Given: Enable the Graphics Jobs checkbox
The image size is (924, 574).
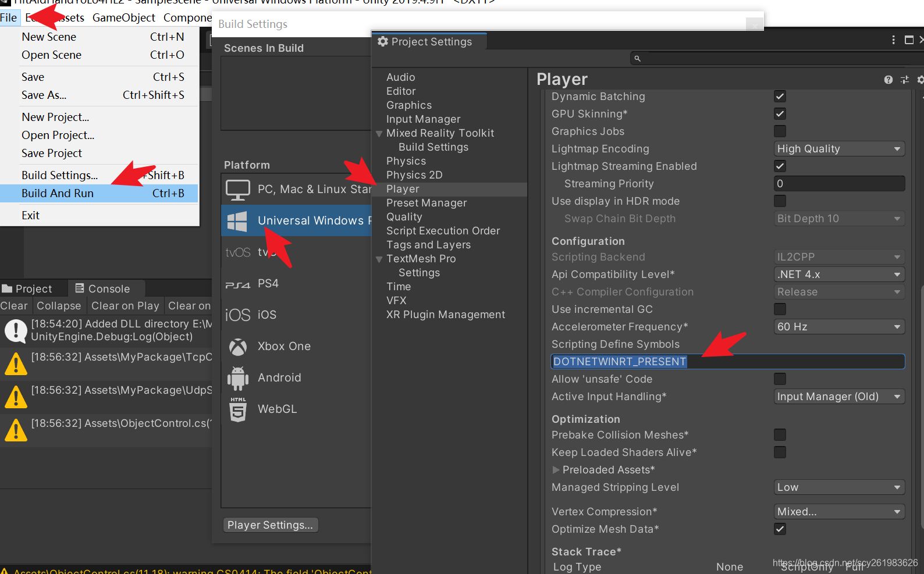Looking at the screenshot, I should 780,131.
